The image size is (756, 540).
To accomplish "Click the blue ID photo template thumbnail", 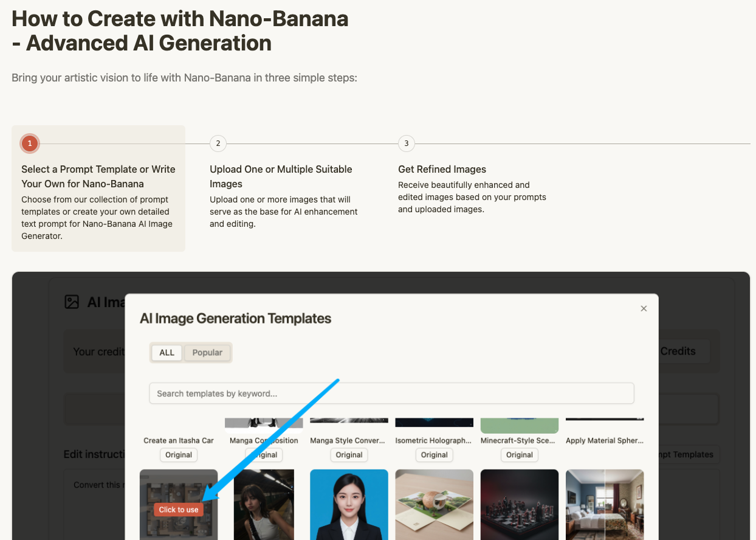I will pos(349,505).
